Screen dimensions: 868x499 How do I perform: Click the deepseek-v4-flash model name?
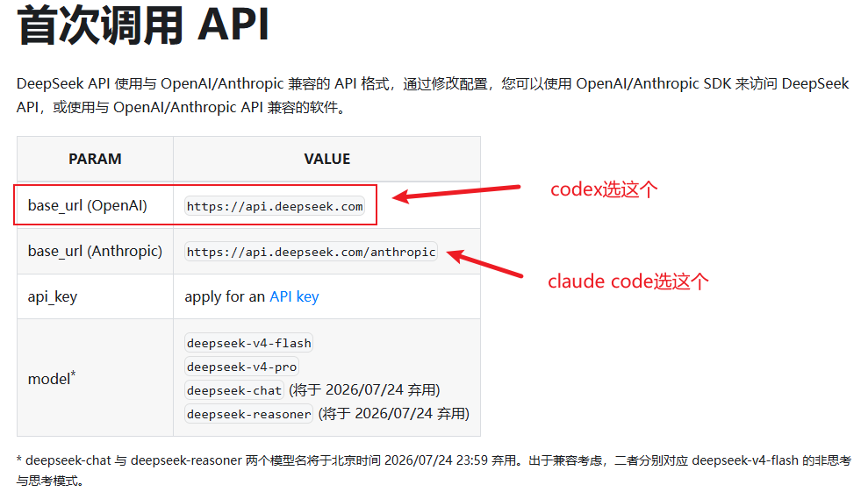(248, 343)
